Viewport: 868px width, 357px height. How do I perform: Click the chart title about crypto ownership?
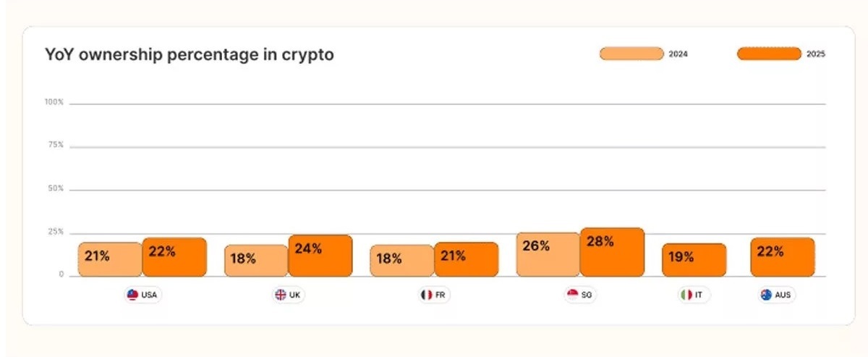pos(190,54)
